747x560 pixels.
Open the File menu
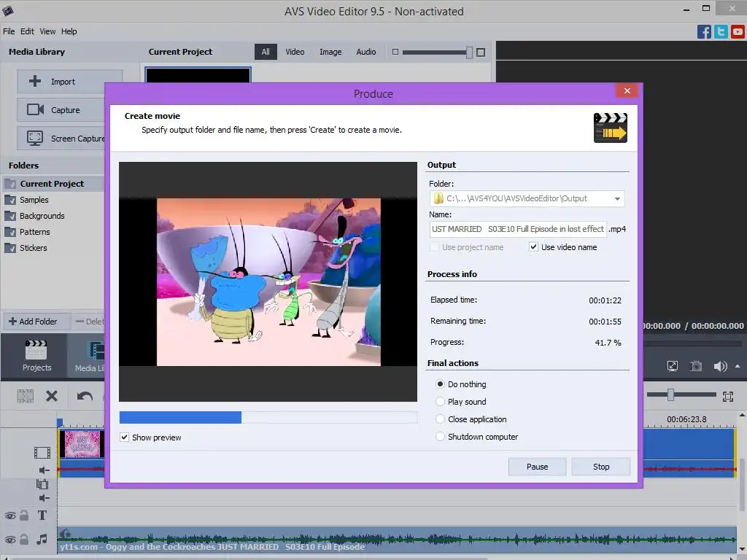click(9, 31)
